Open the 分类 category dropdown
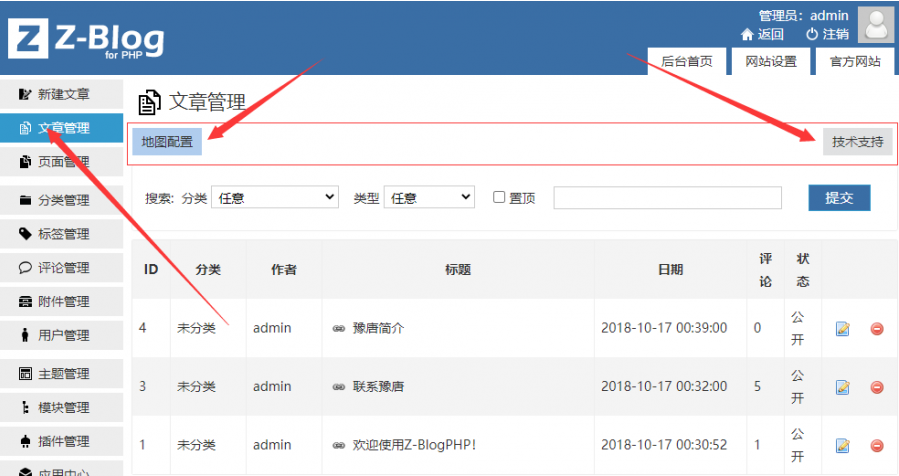The width and height of the screenshot is (899, 476). [274, 198]
